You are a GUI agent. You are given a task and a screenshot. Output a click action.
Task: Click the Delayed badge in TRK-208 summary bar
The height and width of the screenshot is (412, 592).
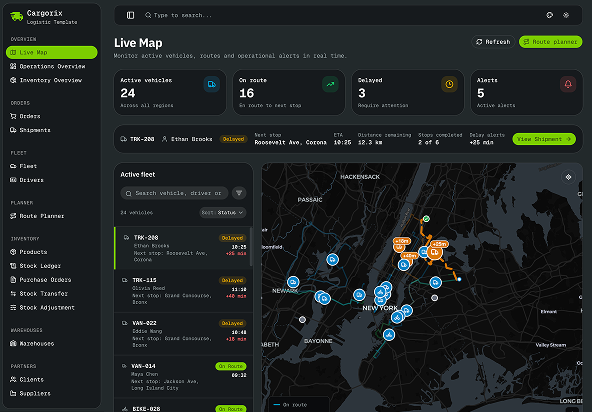pos(233,139)
